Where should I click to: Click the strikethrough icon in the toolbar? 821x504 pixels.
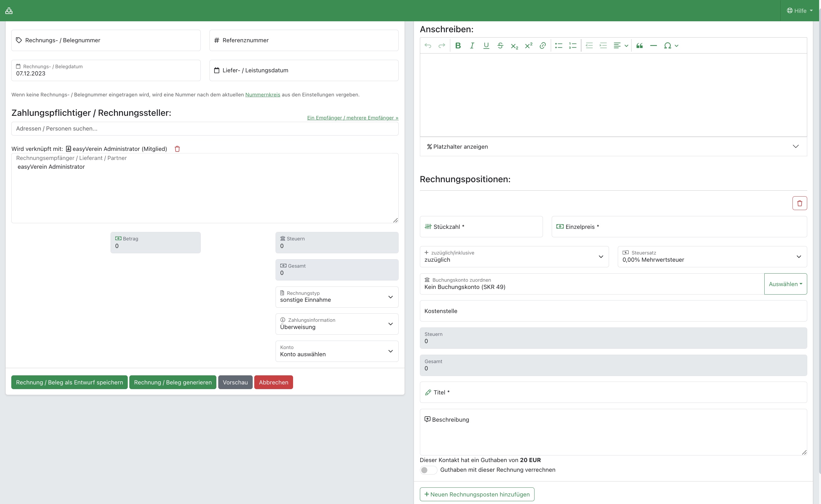tap(500, 46)
